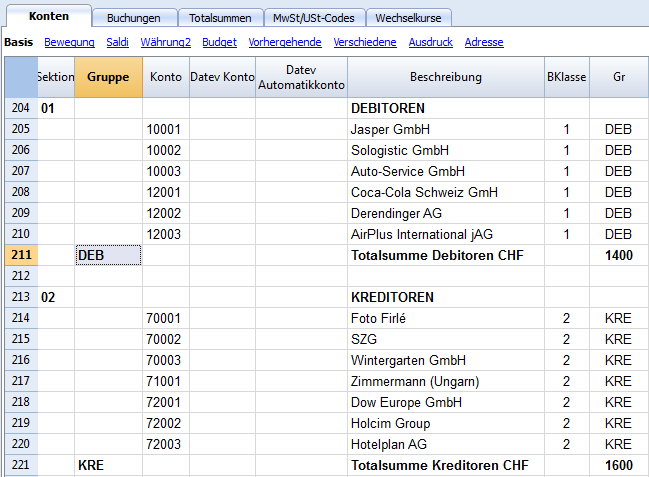Click account number 70001

[166, 318]
